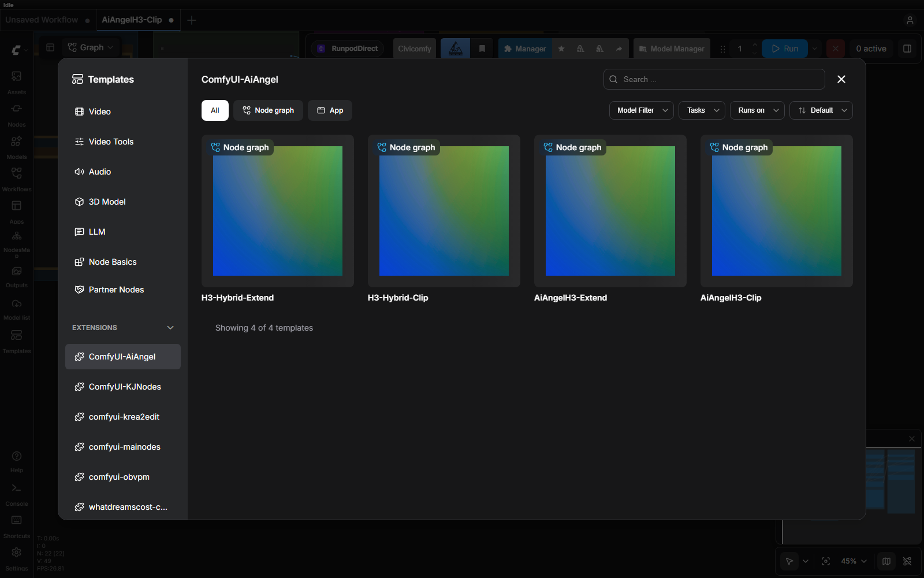Open the AiAngelH3-Clip template thumbnail
The width and height of the screenshot is (924, 578).
777,211
